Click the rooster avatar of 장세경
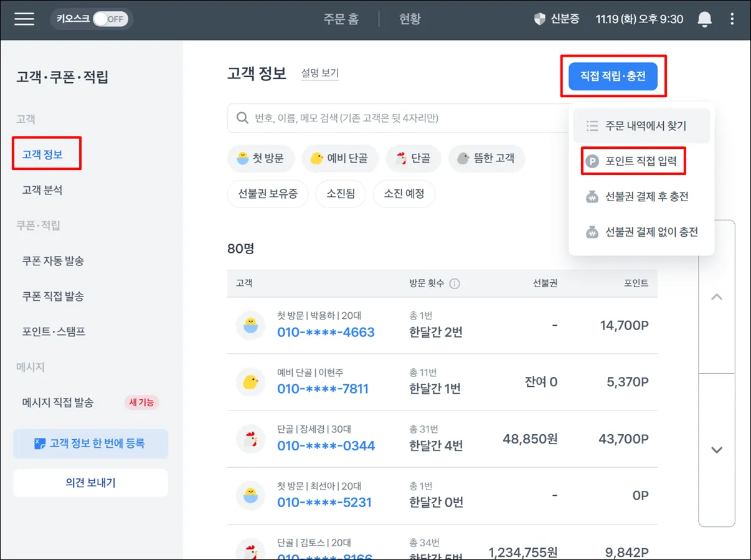This screenshot has width=751, height=560. (250, 439)
